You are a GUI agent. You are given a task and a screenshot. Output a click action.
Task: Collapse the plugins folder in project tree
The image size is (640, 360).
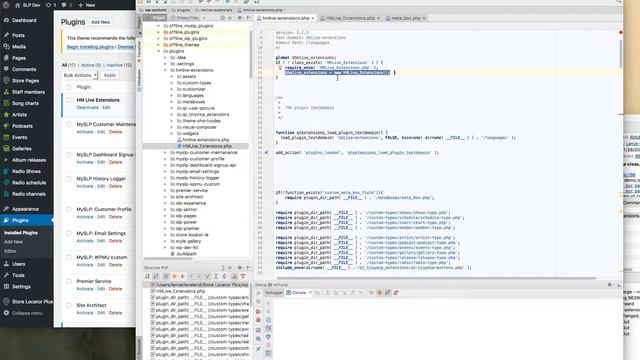click(x=158, y=51)
